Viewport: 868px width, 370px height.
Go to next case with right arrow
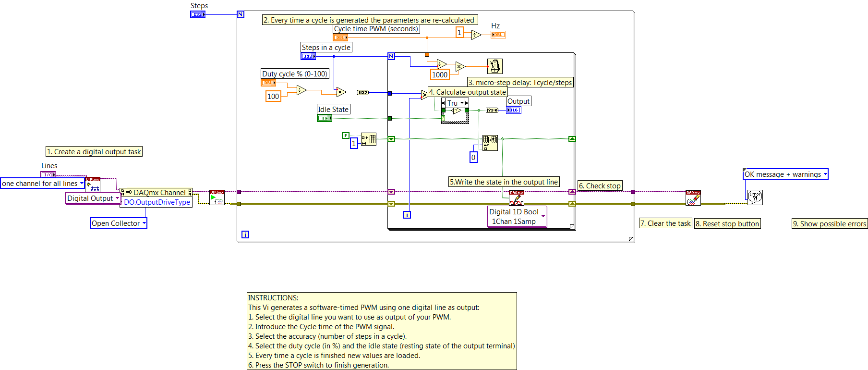[x=466, y=103]
